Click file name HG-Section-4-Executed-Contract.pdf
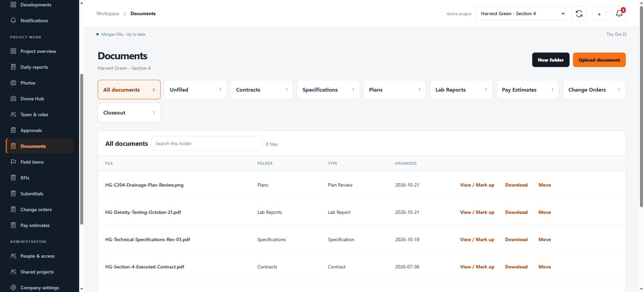Screen dimensions: 644x292 [x=145, y=267]
